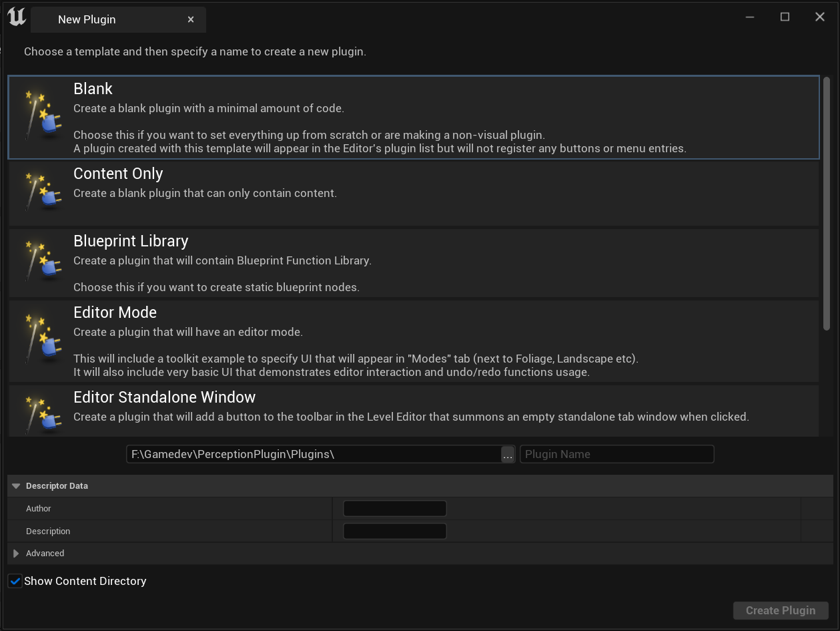
Task: Click the plugin folder path field
Action: click(x=313, y=454)
